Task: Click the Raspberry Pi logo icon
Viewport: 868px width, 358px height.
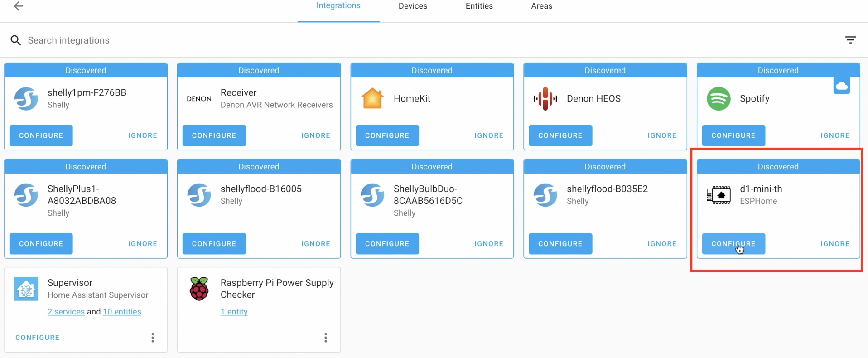Action: click(x=199, y=289)
